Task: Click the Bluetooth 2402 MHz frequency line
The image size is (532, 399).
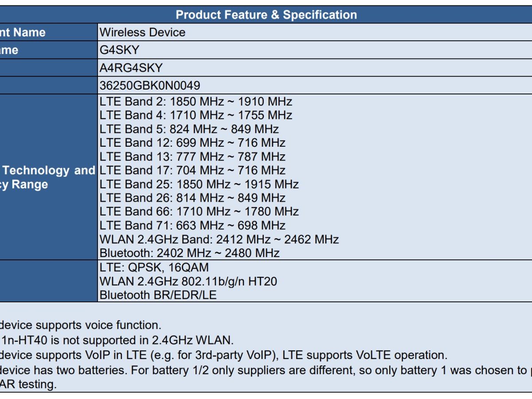Action: pos(189,253)
